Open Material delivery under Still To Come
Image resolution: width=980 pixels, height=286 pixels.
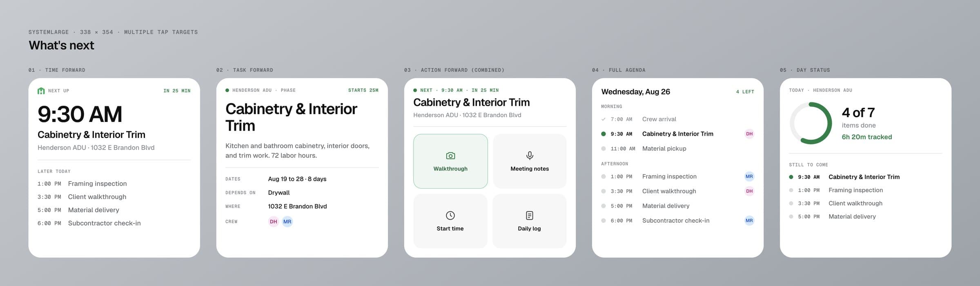pos(865,217)
